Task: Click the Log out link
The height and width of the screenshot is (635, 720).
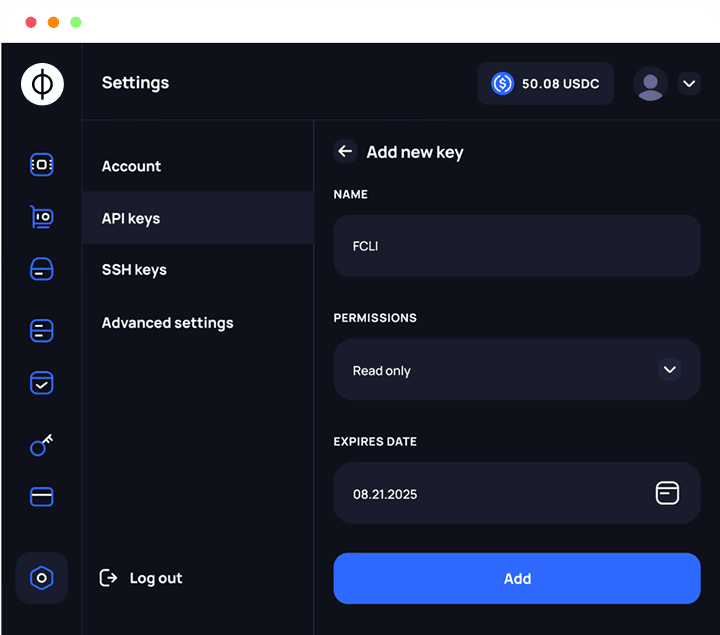Action: [x=156, y=578]
